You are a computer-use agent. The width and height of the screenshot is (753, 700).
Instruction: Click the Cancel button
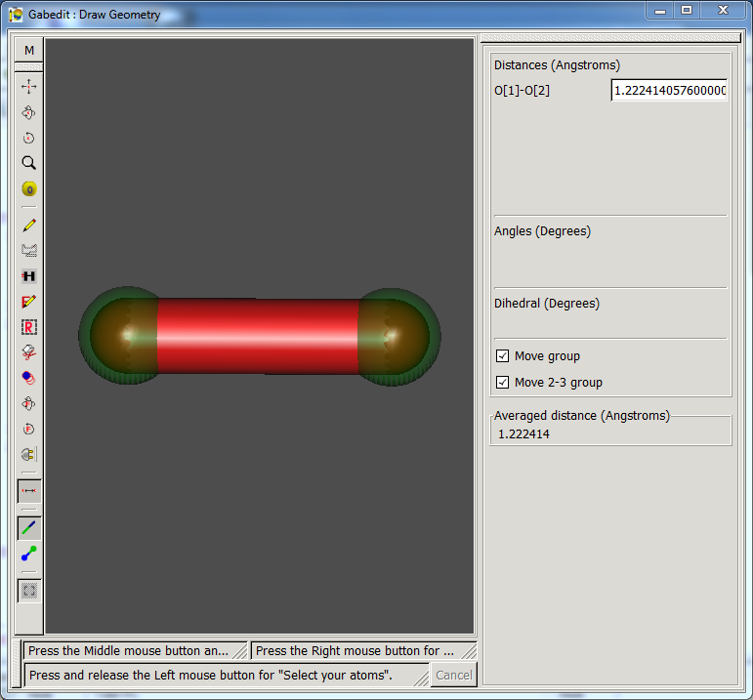coord(453,675)
